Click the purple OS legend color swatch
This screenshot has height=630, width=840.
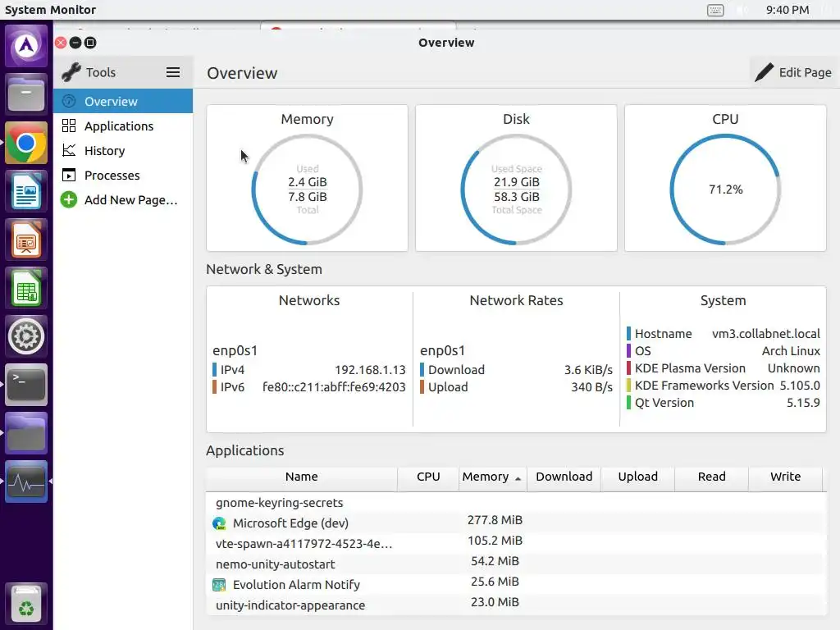(x=628, y=351)
